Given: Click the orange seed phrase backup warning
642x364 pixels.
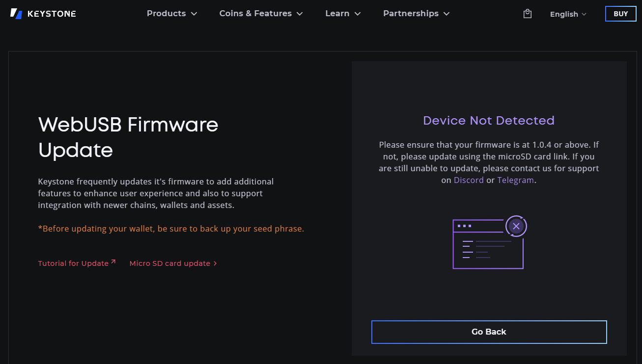Looking at the screenshot, I should point(171,229).
